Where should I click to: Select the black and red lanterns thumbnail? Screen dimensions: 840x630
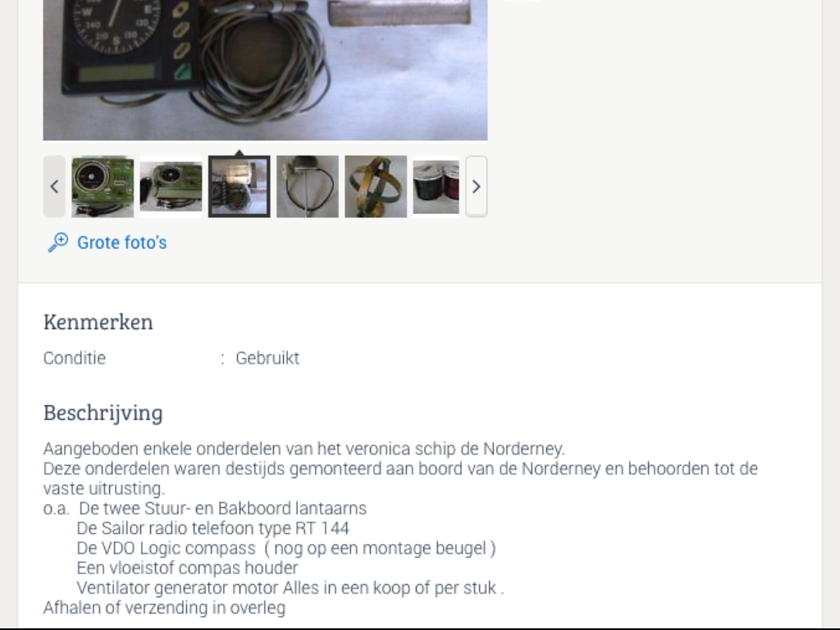(436, 186)
